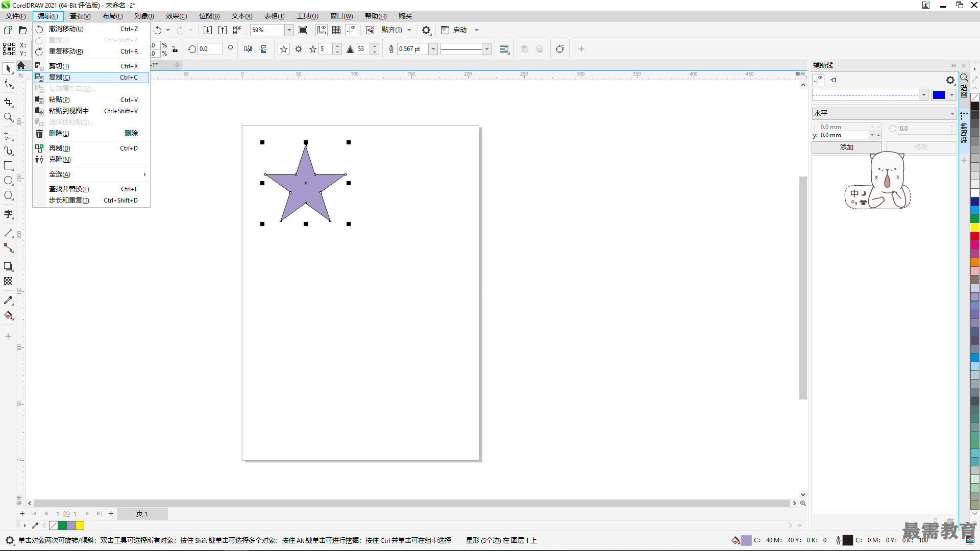
Task: Add a new document tab plus
Action: pos(177,65)
